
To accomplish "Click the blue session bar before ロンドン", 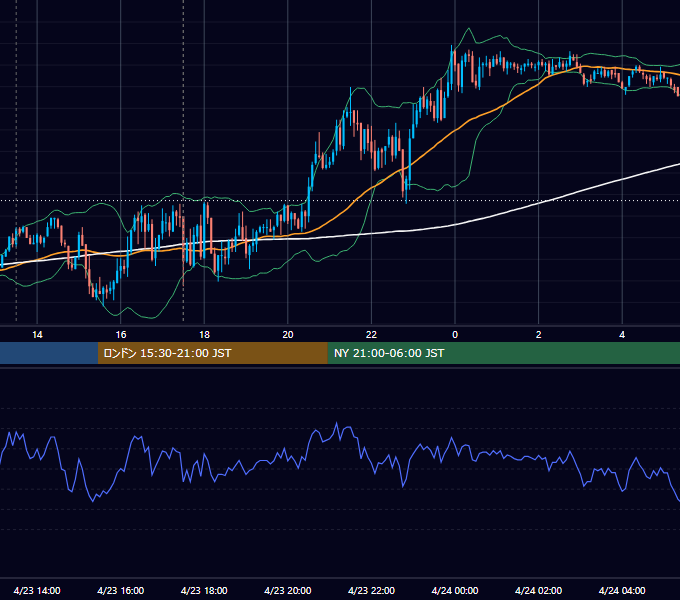I will point(49,353).
